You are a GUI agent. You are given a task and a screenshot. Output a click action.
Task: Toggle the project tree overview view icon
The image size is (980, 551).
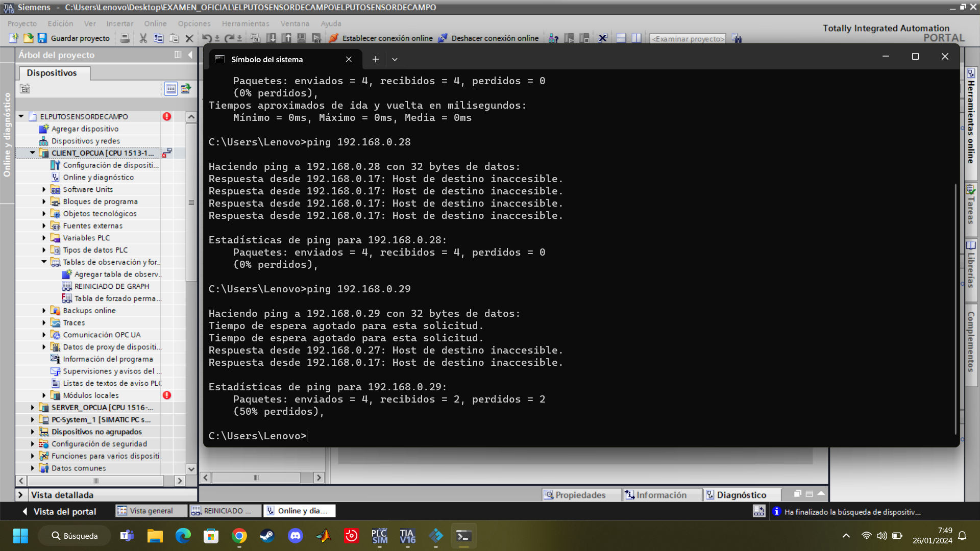[x=171, y=89]
